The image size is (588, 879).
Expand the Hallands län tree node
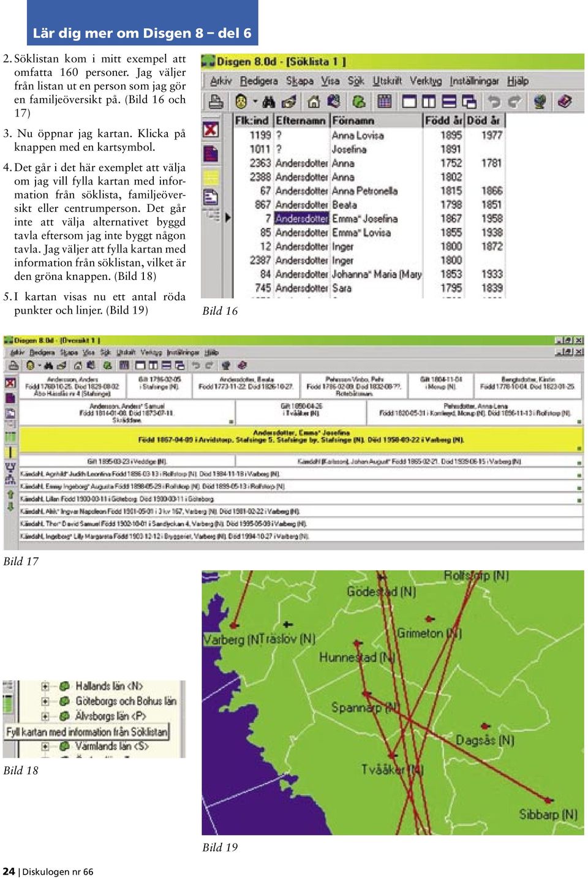tap(45, 686)
